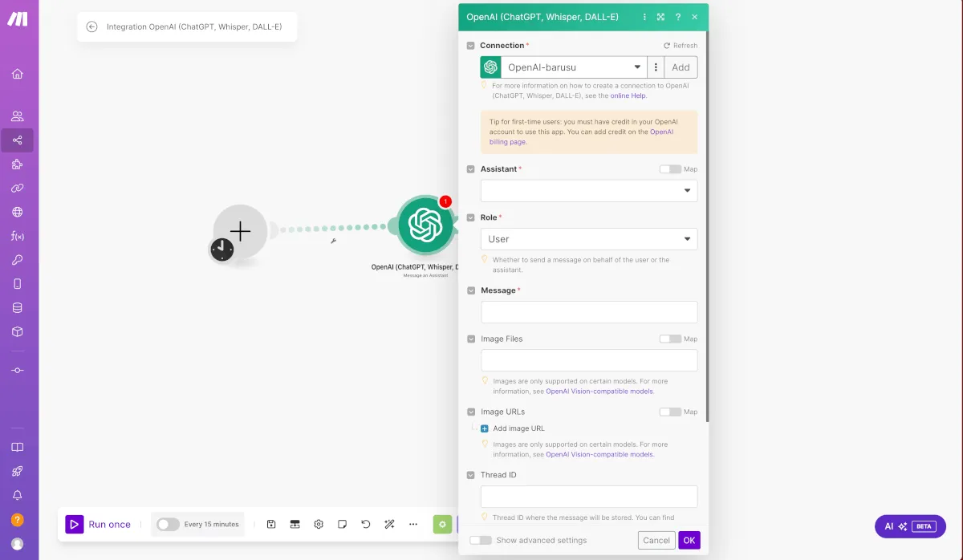963x560 pixels.
Task: Click the back arrow beside scenario title
Action: coord(92,26)
